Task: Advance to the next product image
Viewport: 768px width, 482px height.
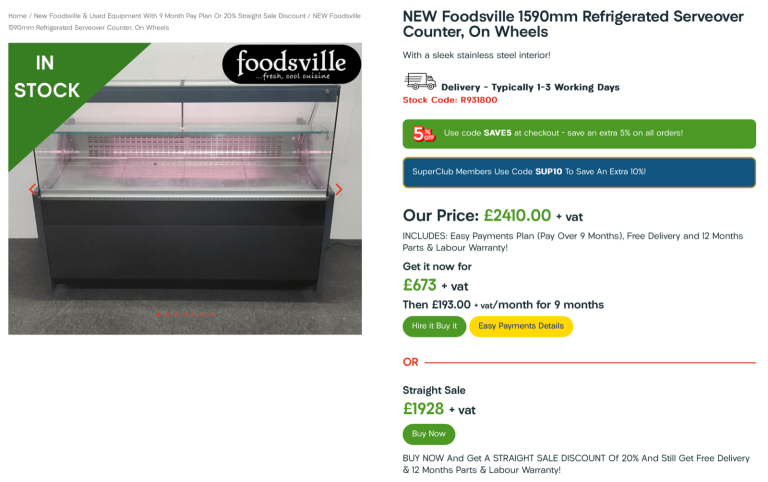Action: coord(338,189)
